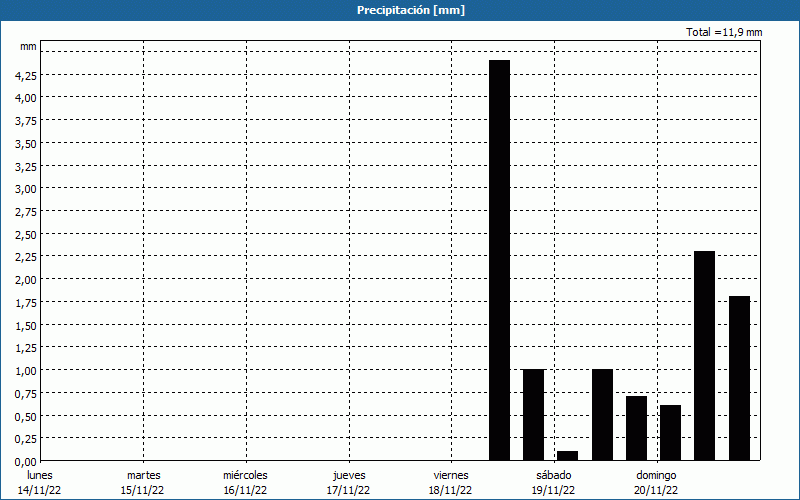Select the "14/11/22" date label

pyautogui.click(x=40, y=490)
